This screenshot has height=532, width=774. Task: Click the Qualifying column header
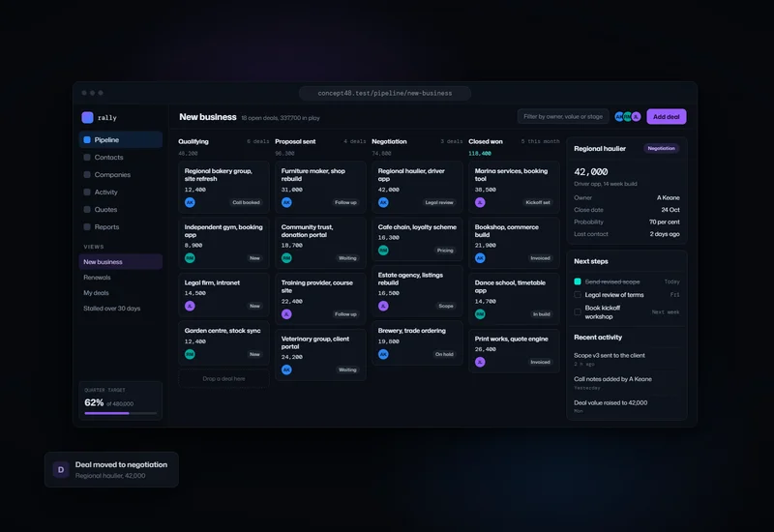click(193, 141)
